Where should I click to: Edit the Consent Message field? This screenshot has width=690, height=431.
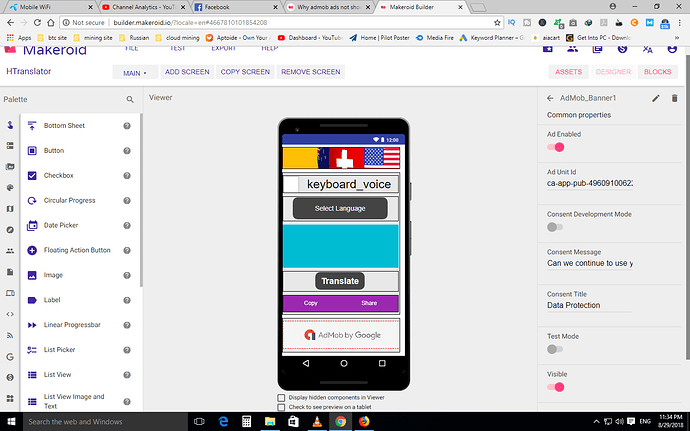coord(590,263)
